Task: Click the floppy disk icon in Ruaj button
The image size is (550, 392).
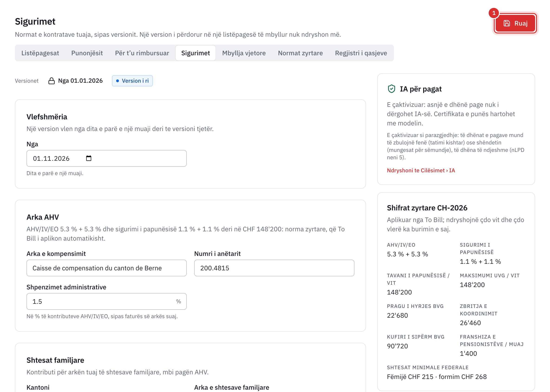Action: [x=507, y=23]
